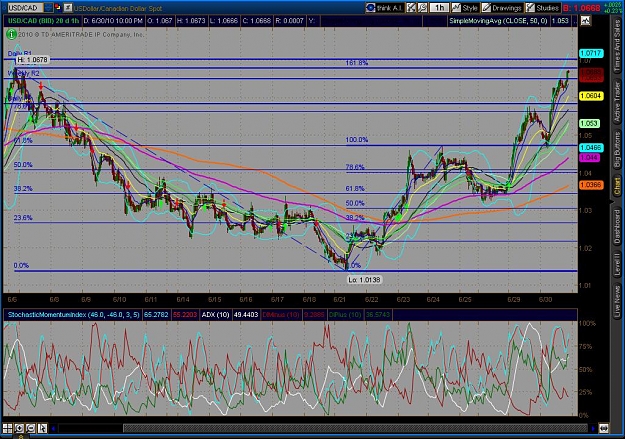Image resolution: width=625 pixels, height=439 pixels.
Task: Click the red-yellow color link icon
Action: pos(58,7)
